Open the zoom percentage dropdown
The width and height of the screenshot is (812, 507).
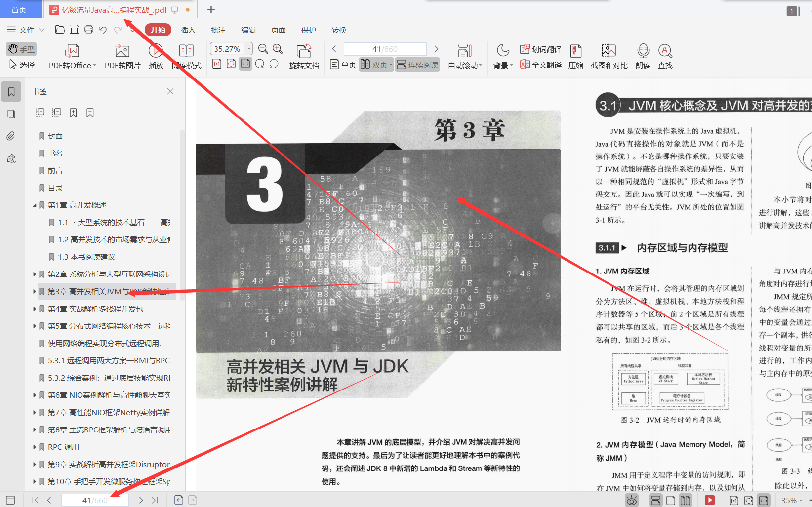pos(248,48)
